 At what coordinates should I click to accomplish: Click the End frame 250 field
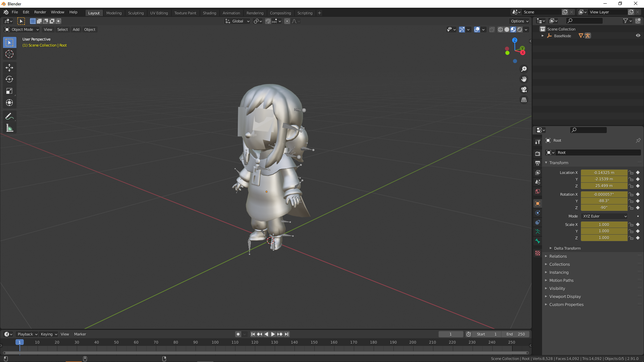pos(516,334)
